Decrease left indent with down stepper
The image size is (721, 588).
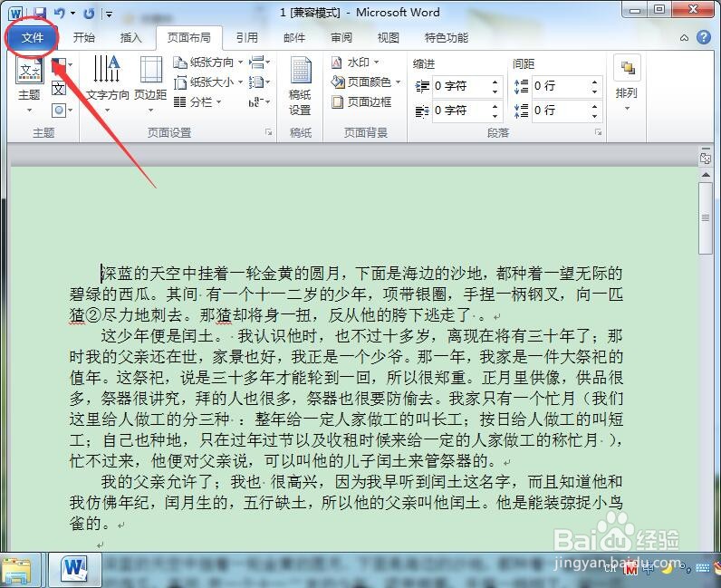[x=495, y=92]
